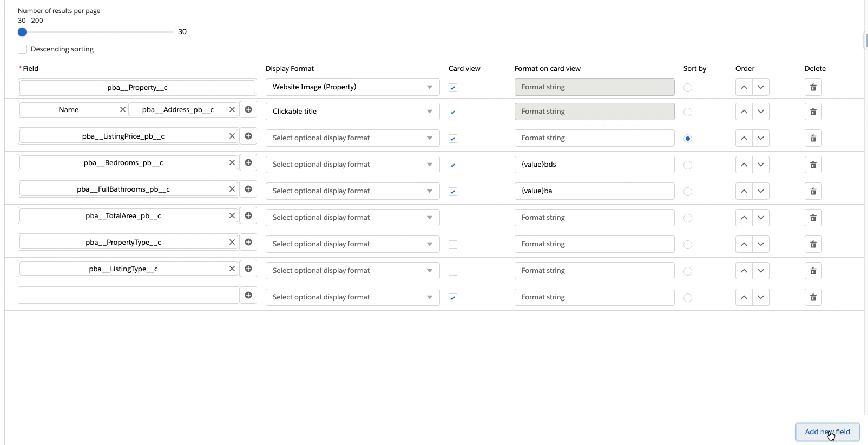Toggle the Descending sorting checkbox
Screen dimensions: 868x445
tap(22, 49)
